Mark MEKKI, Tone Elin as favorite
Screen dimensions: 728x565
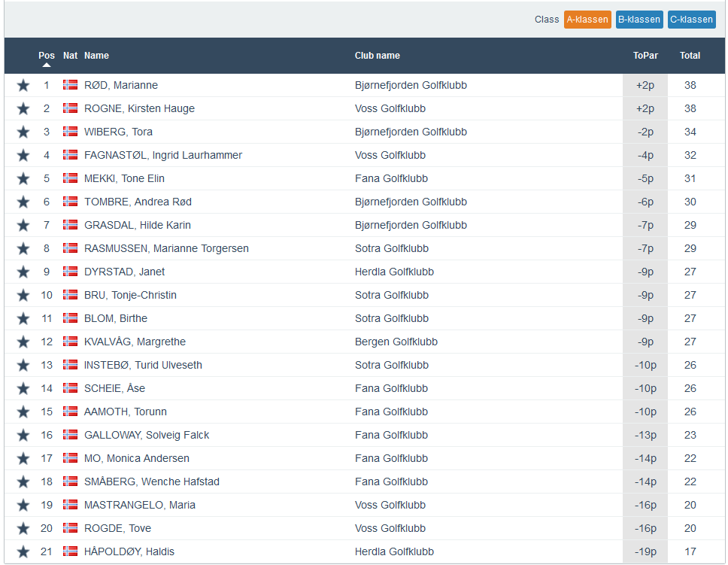[23, 179]
